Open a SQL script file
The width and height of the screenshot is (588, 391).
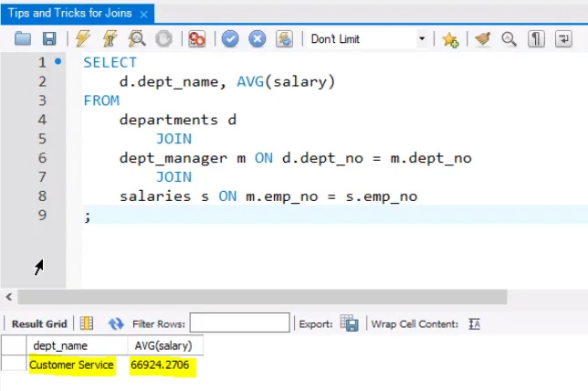23,39
